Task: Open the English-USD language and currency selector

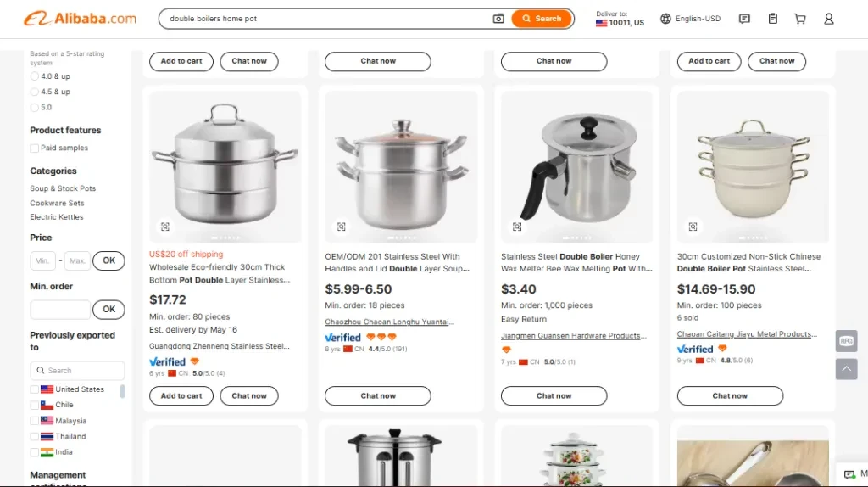Action: pyautogui.click(x=691, y=19)
